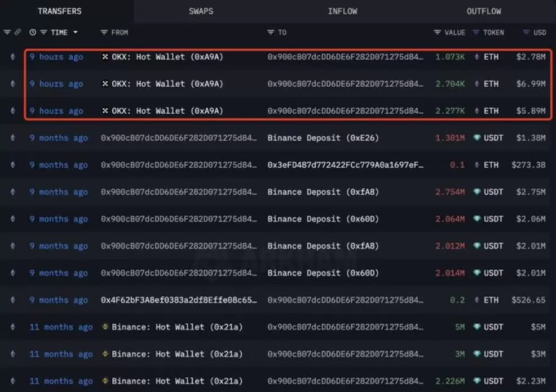The image size is (556, 392).
Task: Click Ethereum chain icon in $273.38 row
Action: (x=13, y=164)
